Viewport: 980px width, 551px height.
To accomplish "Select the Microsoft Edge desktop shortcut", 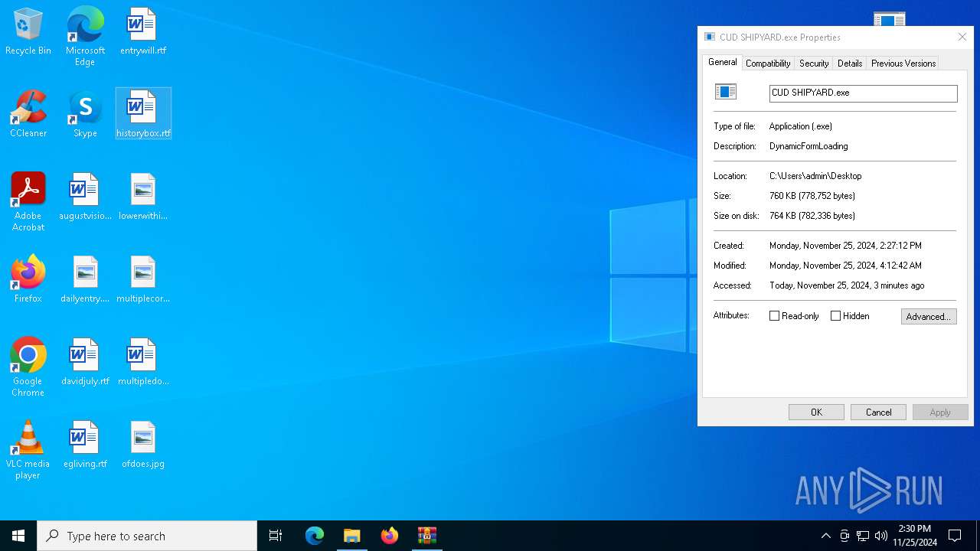I will [x=85, y=37].
